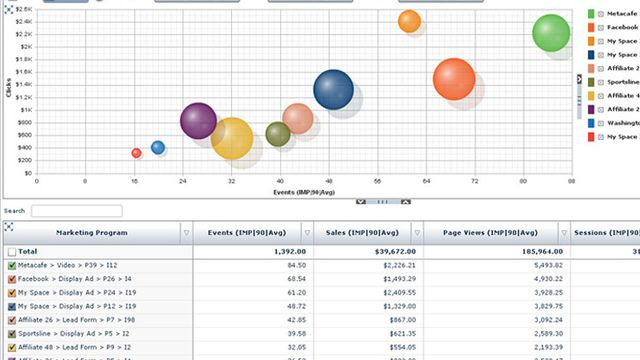
Task: Click the up-arrow on the chart/table splitter
Action: coord(405,202)
